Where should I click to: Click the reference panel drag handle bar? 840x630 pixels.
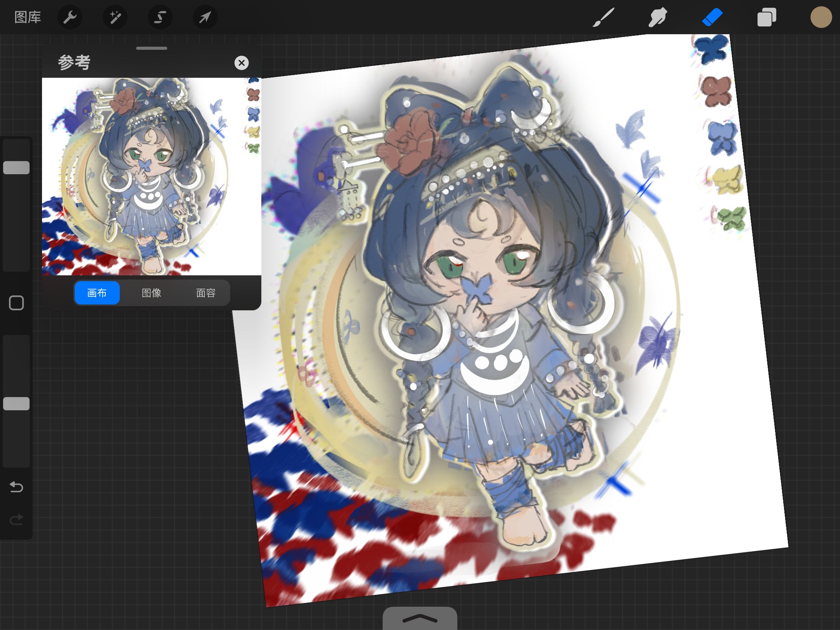click(152, 48)
